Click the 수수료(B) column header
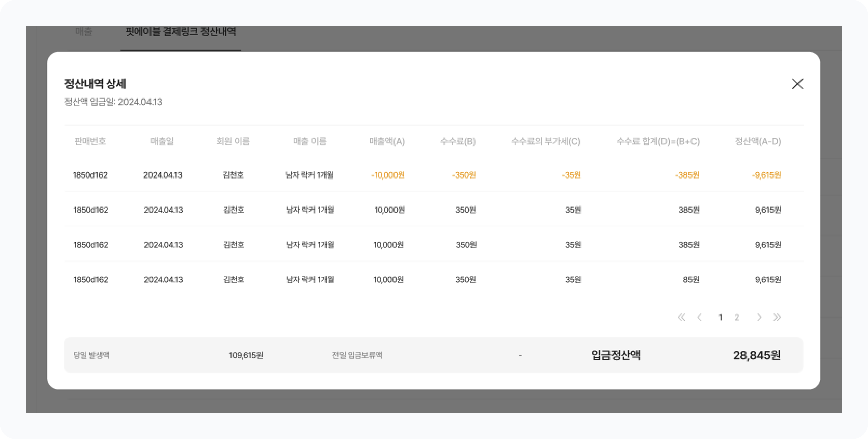868x439 pixels. point(458,141)
